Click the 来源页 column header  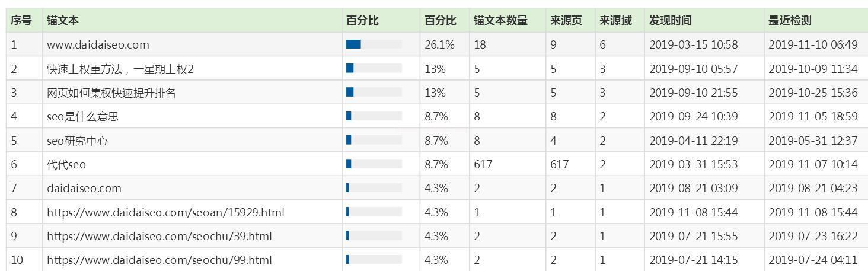click(x=566, y=21)
